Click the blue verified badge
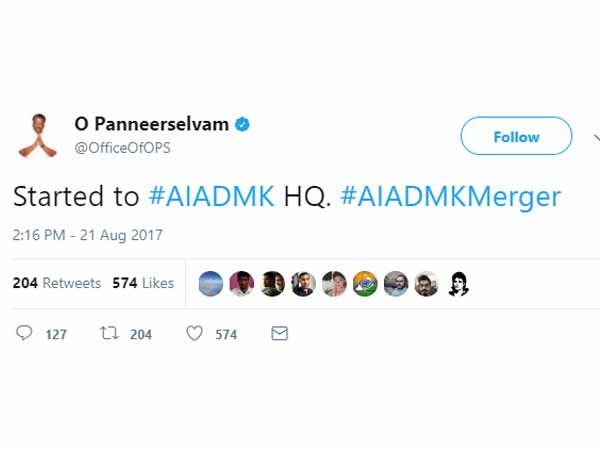 (243, 125)
